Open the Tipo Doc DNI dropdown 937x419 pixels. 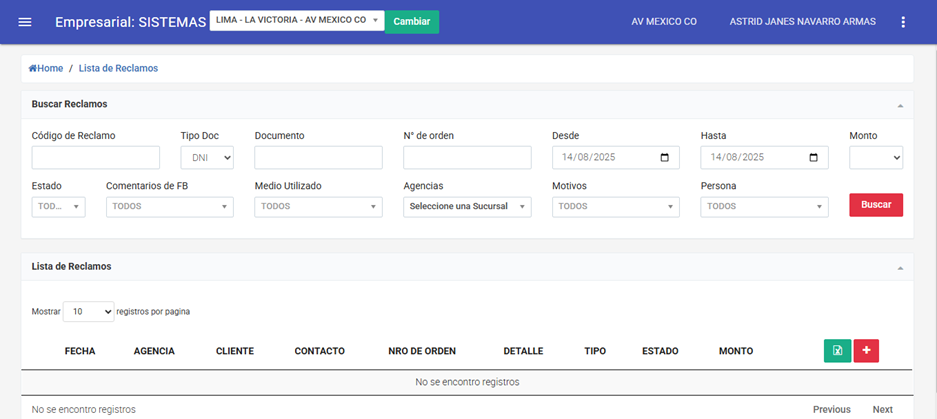tap(207, 158)
